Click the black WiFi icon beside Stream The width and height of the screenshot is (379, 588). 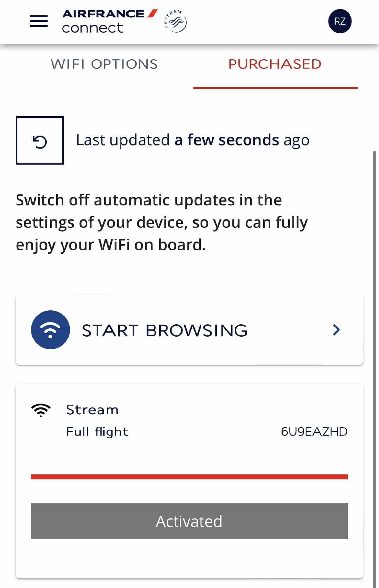[x=41, y=410]
